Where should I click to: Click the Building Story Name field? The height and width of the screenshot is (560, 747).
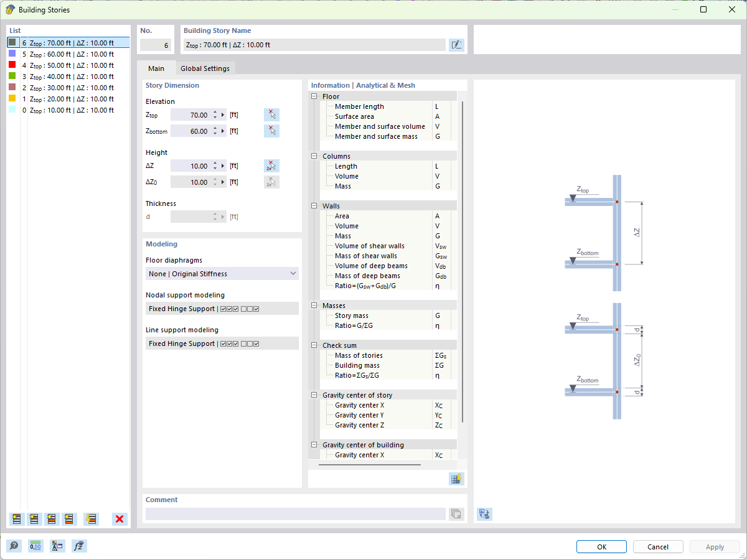coord(314,45)
